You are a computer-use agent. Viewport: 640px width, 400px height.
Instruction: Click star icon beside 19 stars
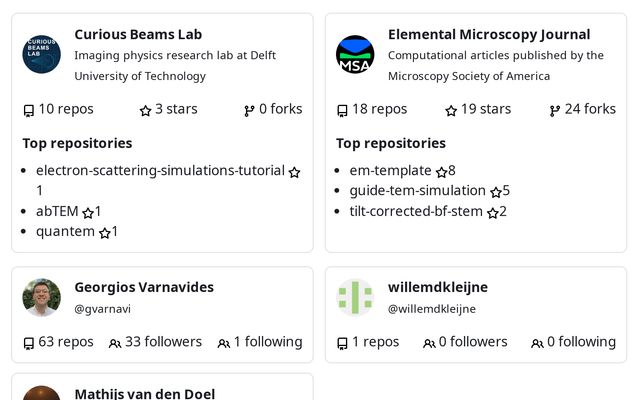tap(451, 110)
